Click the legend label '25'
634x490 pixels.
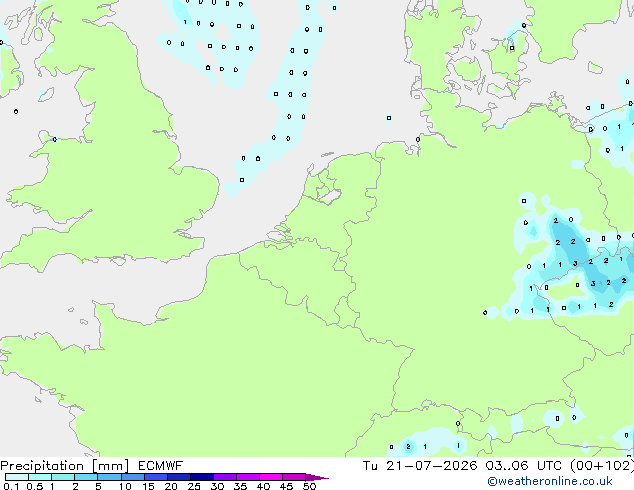click(x=194, y=486)
